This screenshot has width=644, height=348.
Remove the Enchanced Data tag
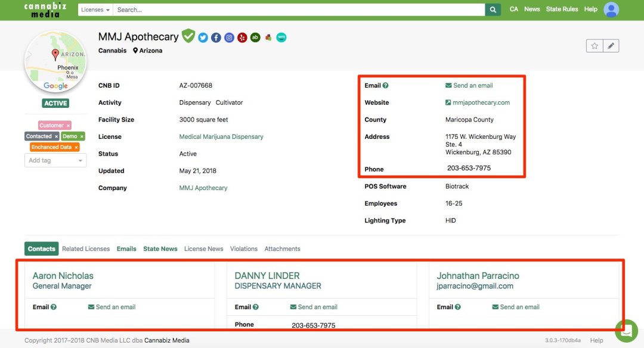(76, 147)
